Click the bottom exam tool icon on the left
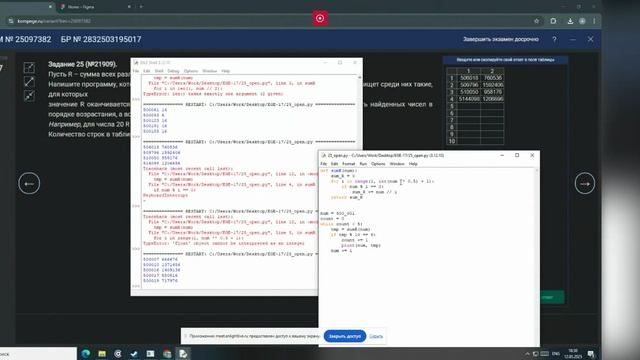 click(29, 96)
